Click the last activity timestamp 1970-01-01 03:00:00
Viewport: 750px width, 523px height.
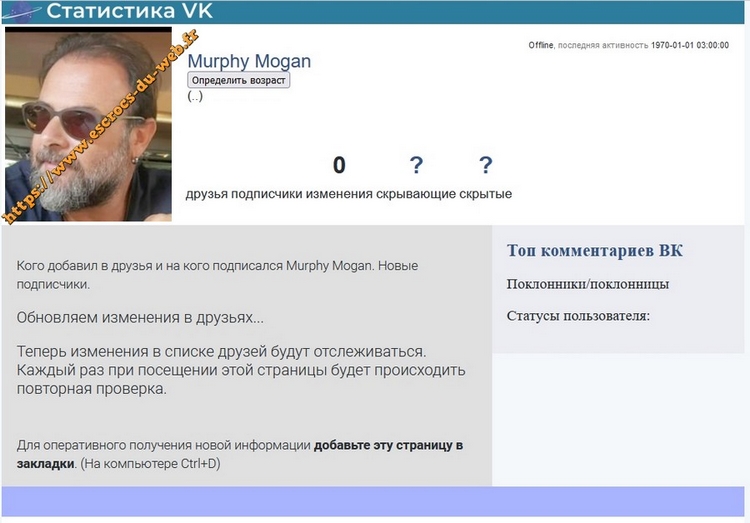[690, 45]
